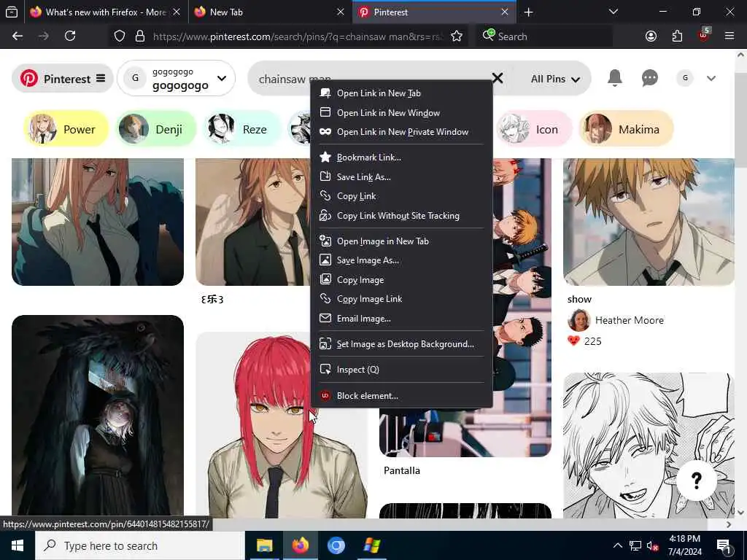Pick Block element uBlock entry
The width and height of the screenshot is (747, 560).
click(x=401, y=396)
